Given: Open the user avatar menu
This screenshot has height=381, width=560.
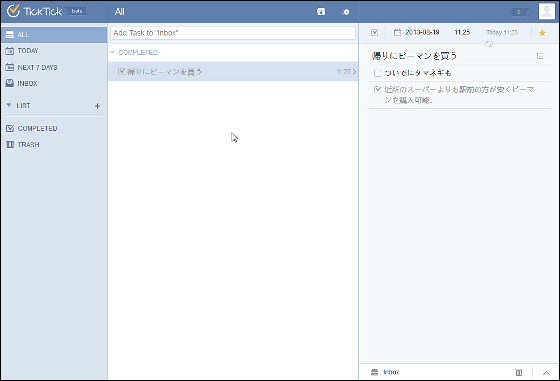Looking at the screenshot, I should point(546,11).
